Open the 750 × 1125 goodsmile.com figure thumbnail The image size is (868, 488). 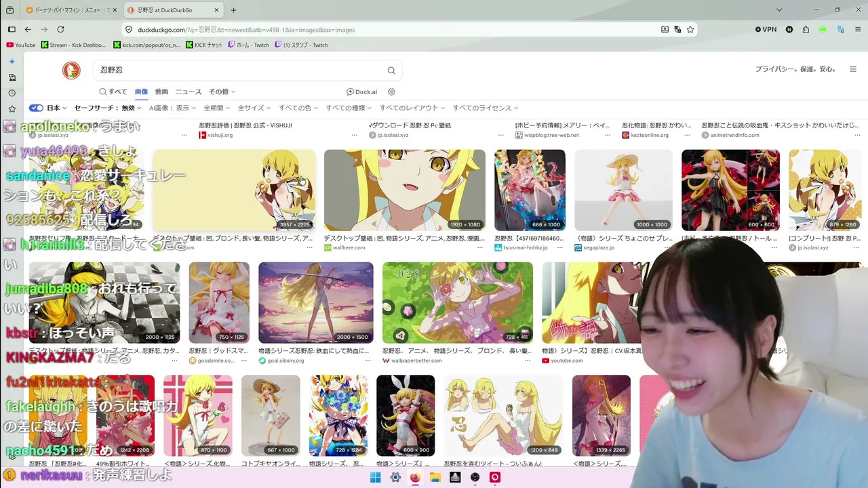click(x=219, y=303)
